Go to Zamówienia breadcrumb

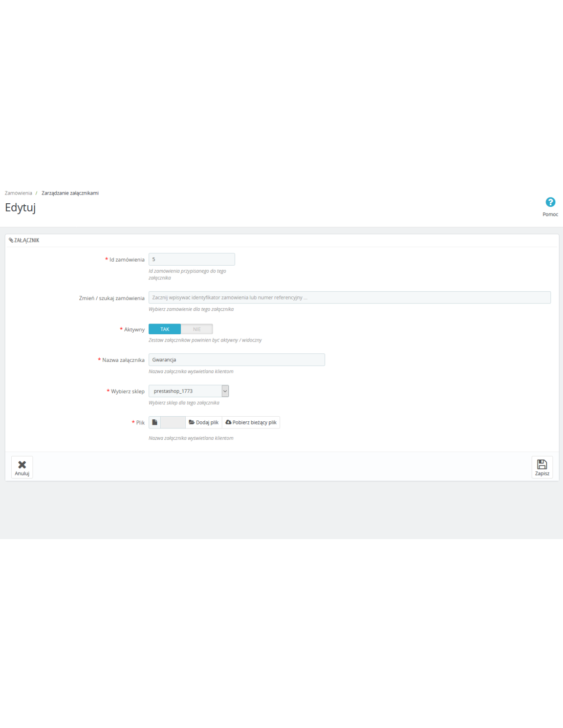pyautogui.click(x=18, y=193)
